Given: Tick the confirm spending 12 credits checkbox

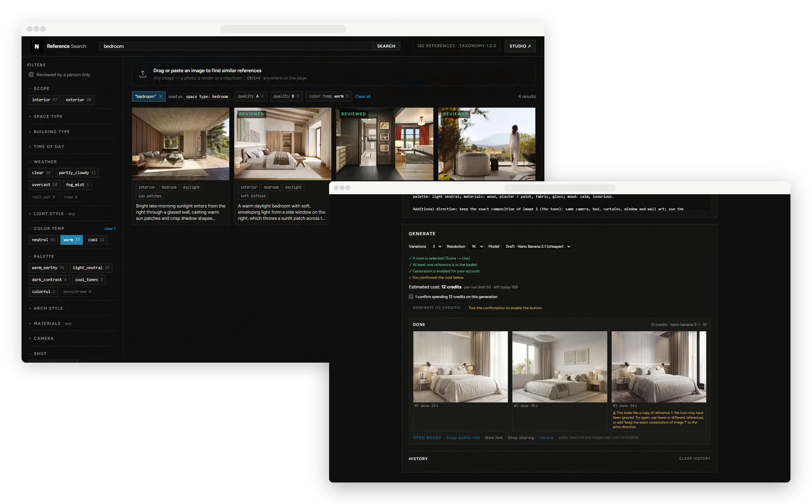Looking at the screenshot, I should pos(411,297).
